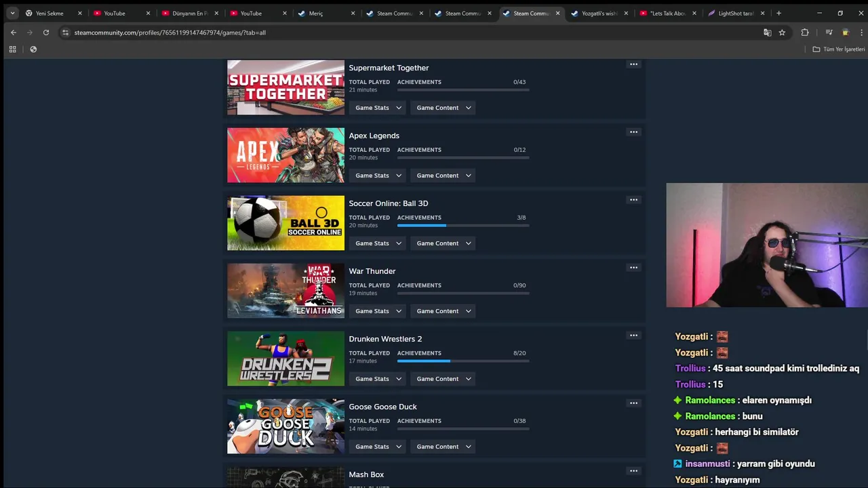Click the streamer webcam overlay
Image resolution: width=868 pixels, height=488 pixels.
[767, 245]
